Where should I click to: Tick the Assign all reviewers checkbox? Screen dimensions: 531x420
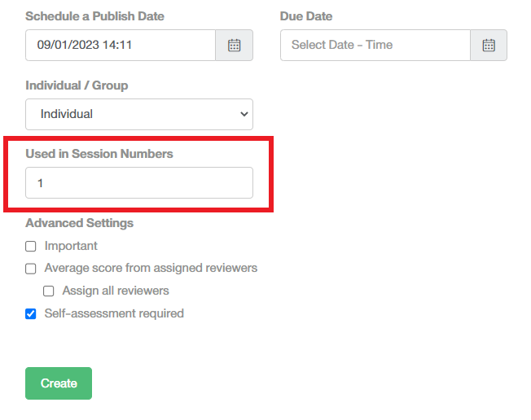click(48, 291)
